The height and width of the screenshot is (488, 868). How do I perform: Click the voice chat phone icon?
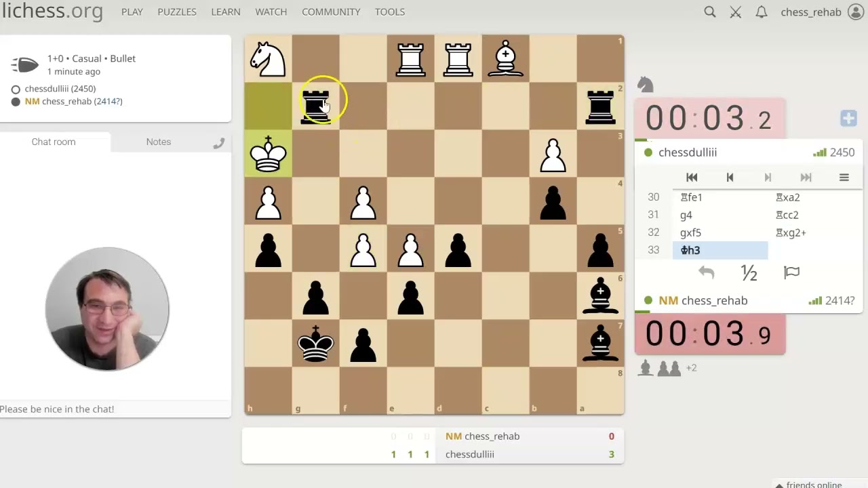click(x=218, y=143)
